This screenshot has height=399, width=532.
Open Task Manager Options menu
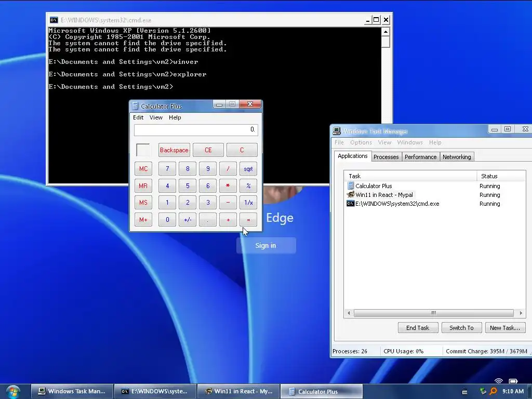361,142
